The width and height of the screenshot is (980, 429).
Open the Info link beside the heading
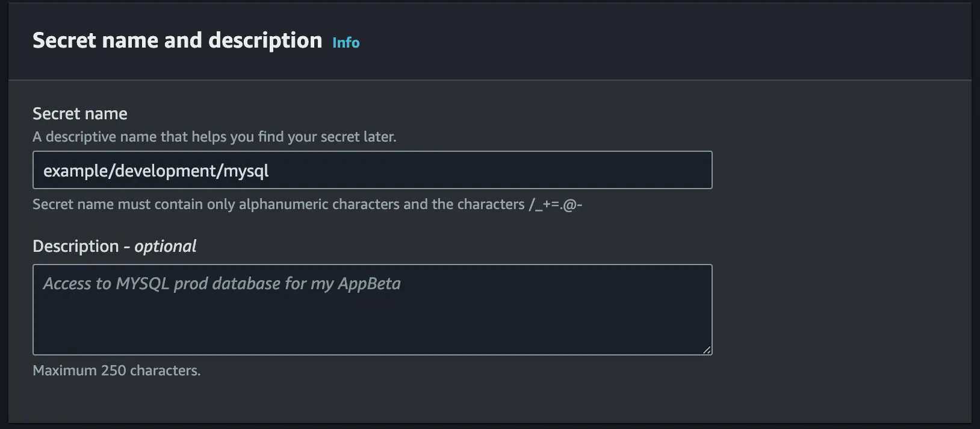(346, 43)
